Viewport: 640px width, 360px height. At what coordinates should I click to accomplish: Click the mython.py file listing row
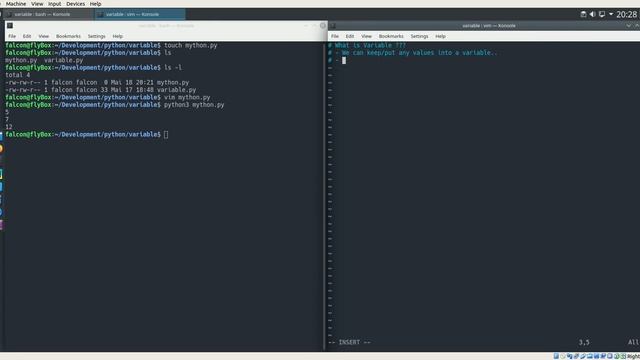97,82
